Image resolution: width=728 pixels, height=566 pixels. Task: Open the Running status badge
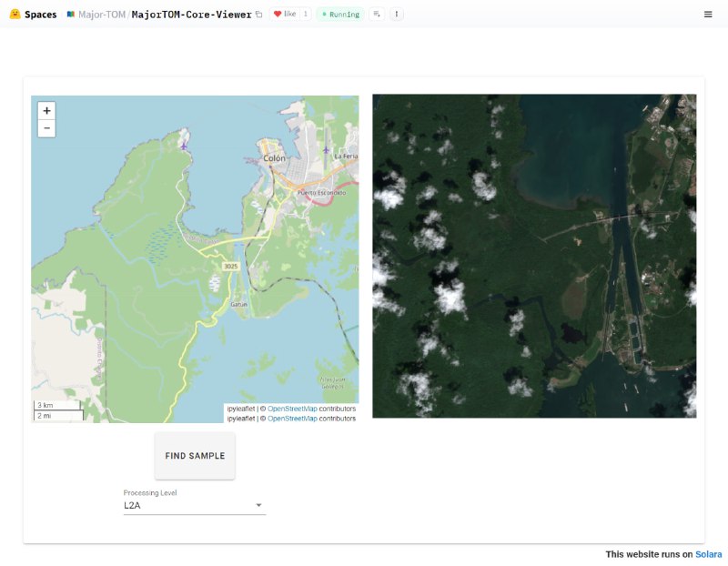(x=340, y=15)
